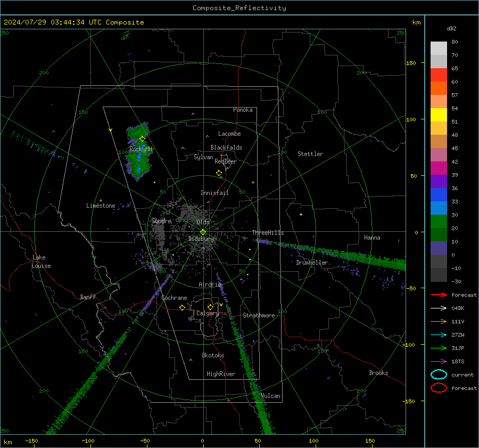
Task: Click the yellow diamond marker below Cochrane
Action: [x=183, y=307]
